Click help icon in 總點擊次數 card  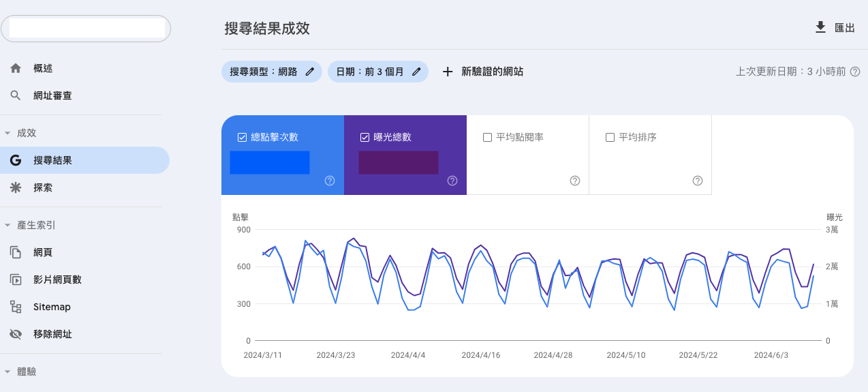point(330,181)
